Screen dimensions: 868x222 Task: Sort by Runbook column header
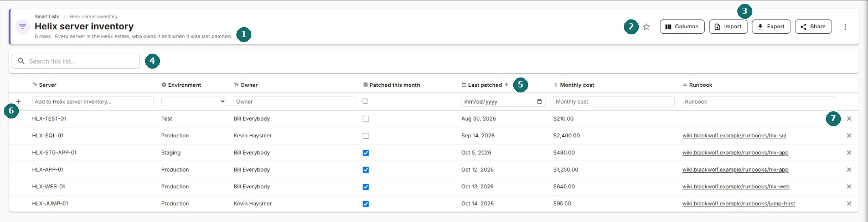click(697, 85)
